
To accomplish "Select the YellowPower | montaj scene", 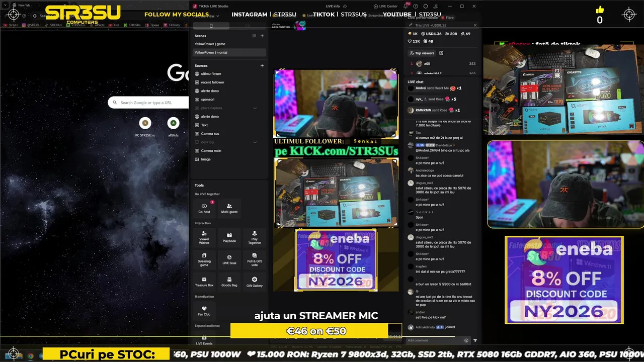I will [x=229, y=52].
